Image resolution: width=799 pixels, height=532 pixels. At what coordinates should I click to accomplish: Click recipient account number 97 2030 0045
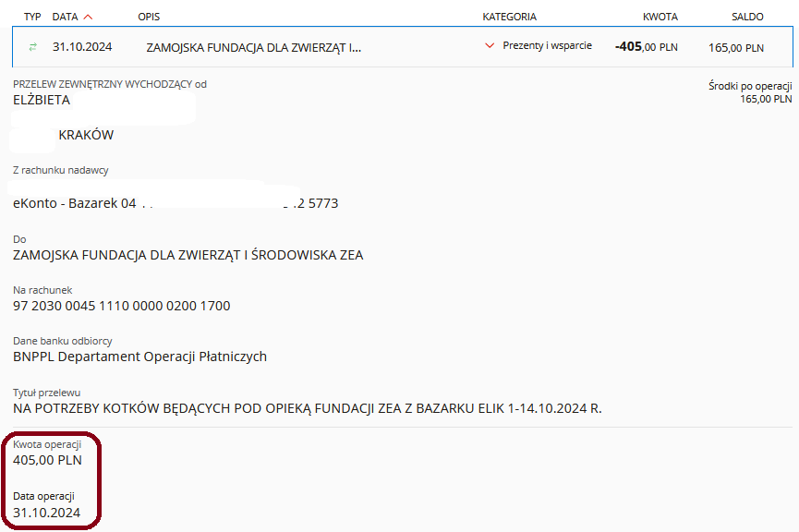121,306
